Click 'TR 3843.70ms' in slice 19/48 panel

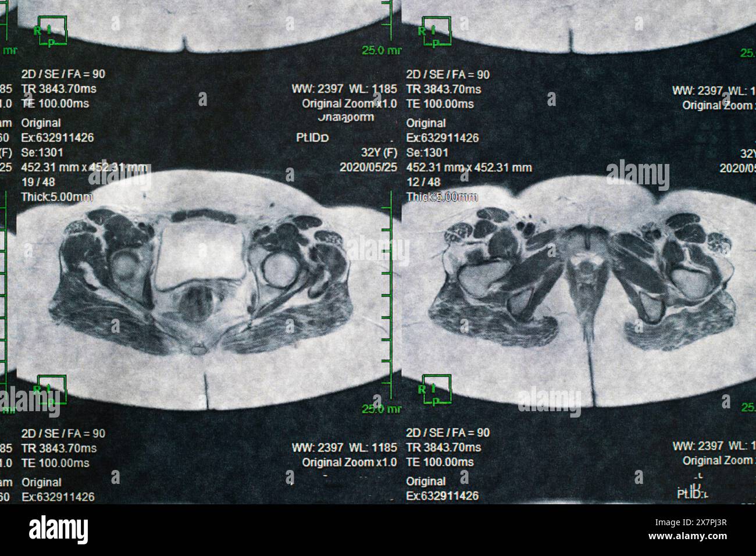(59, 89)
